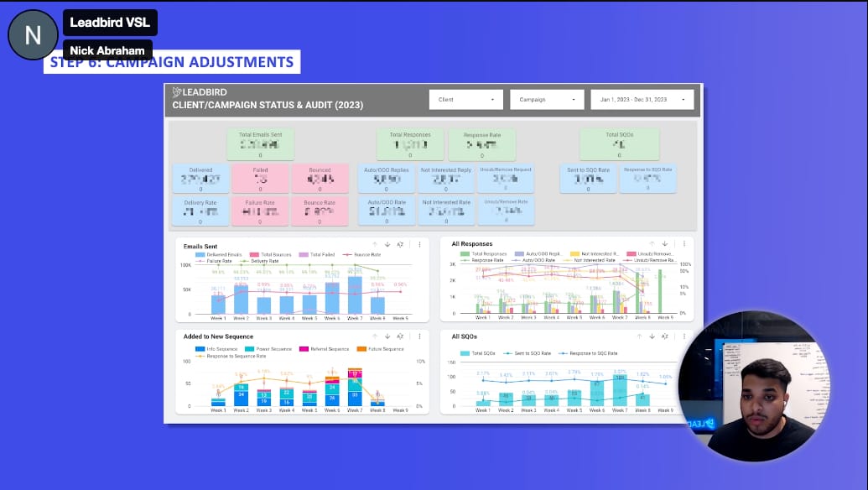Viewport: 868px width, 490px height.
Task: Open more options menu on All SQOs chart
Action: 684,336
